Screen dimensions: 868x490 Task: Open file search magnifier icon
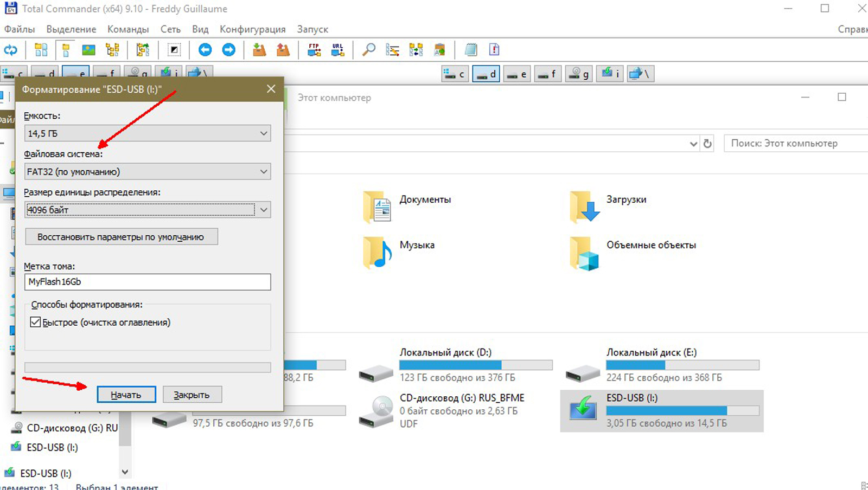(x=369, y=50)
